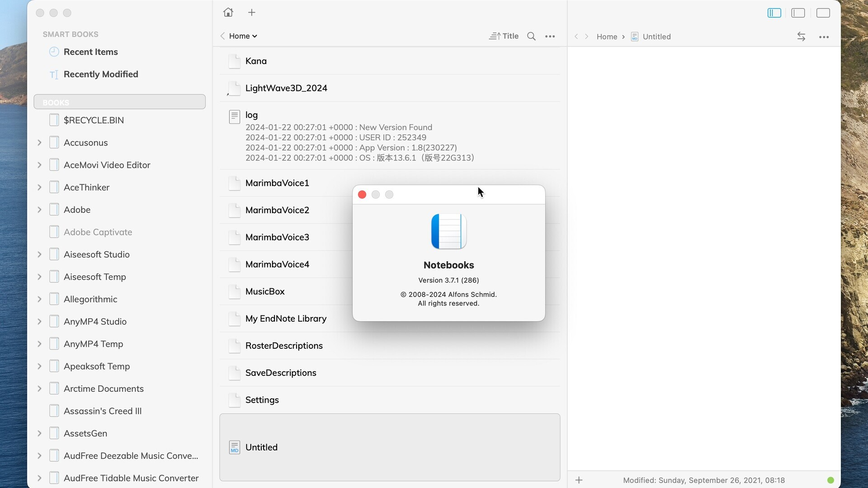
Task: Select the Recent Items smart book
Action: [x=90, y=51]
